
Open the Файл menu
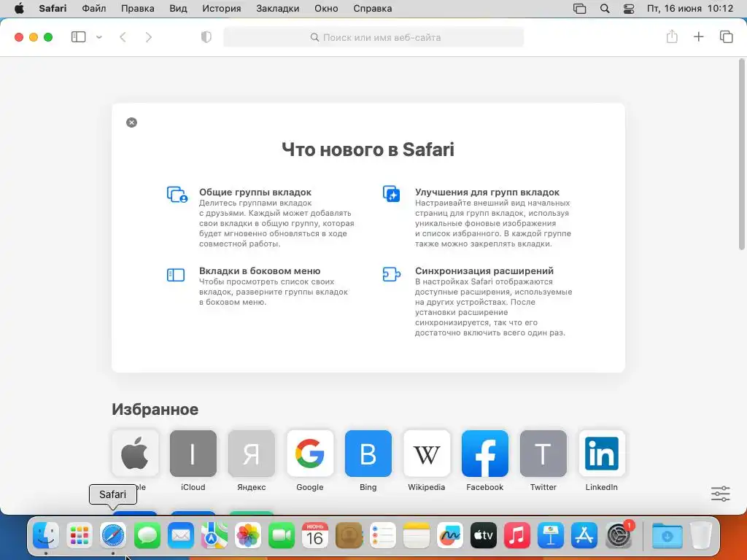94,9
